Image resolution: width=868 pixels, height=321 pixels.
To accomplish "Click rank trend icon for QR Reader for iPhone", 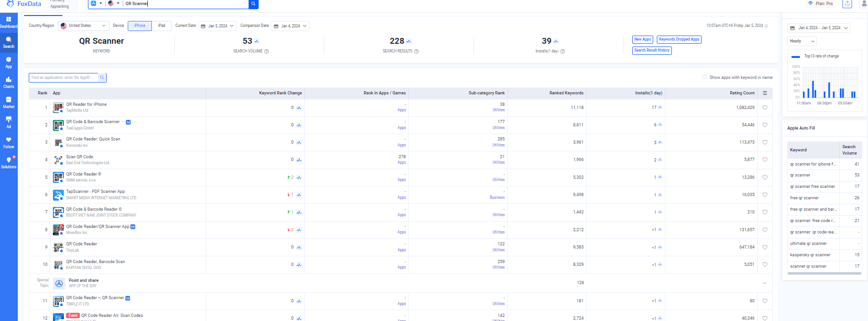I will coord(299,108).
